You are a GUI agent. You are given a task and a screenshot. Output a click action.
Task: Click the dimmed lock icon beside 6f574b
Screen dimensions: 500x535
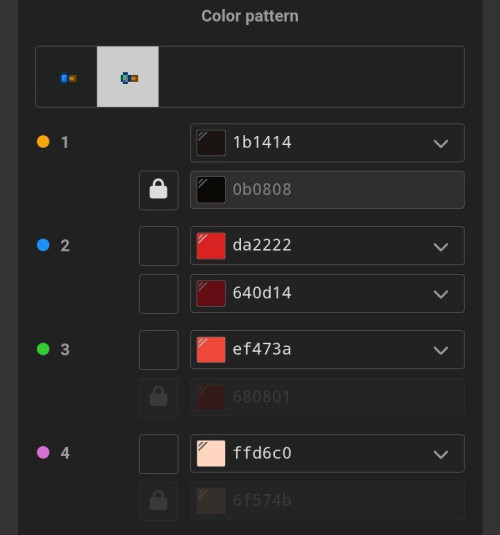[159, 501]
